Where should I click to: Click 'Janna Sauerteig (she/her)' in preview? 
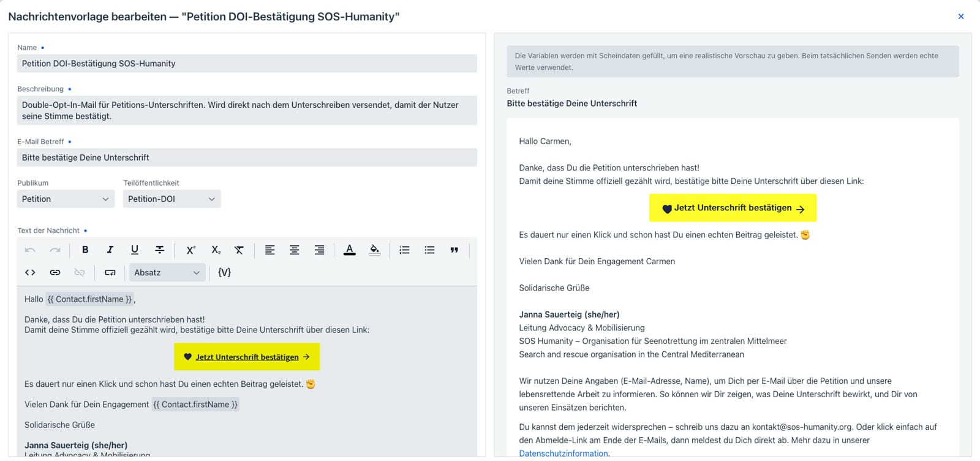tap(569, 314)
